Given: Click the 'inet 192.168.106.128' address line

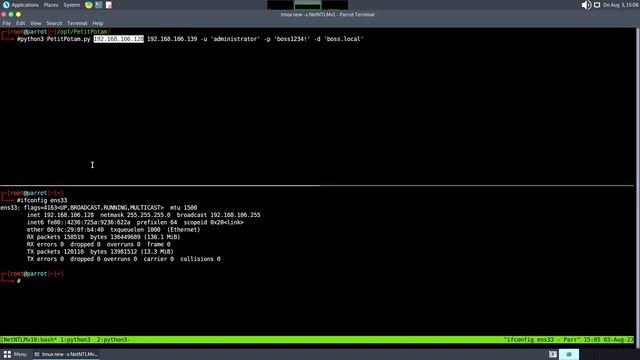Looking at the screenshot, I should [60, 215].
